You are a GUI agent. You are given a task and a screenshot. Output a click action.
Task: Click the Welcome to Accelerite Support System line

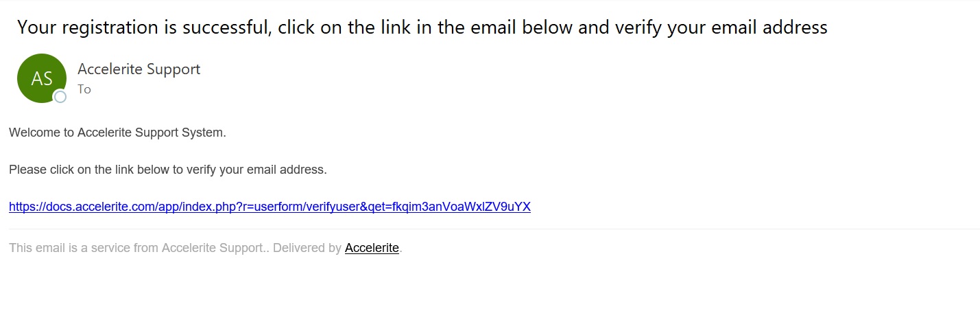coord(117,133)
